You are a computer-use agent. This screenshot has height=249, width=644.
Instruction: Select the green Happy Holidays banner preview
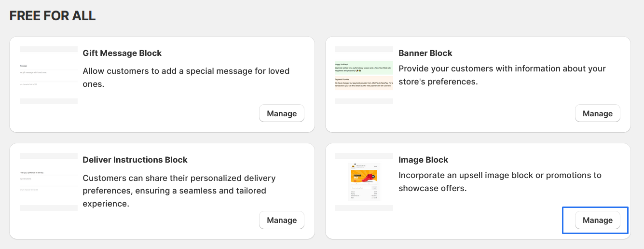(364, 67)
